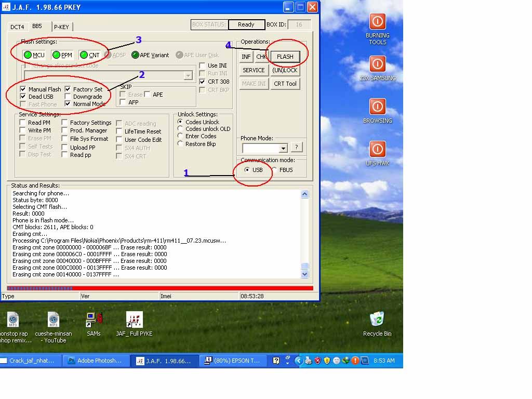Open the BURNING TOOLS desktop icon
The width and height of the screenshot is (532, 399).
(377, 22)
